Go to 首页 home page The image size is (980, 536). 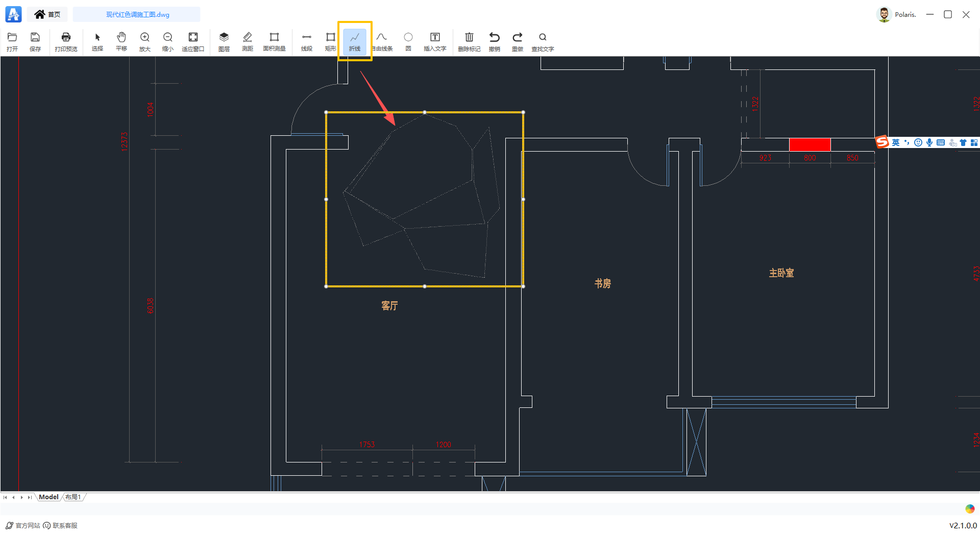pos(47,14)
